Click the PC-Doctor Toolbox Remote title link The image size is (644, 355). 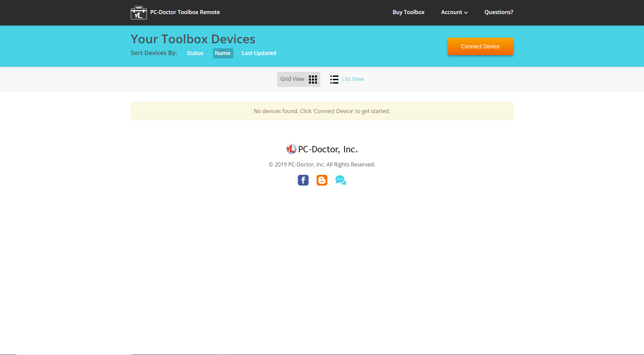[x=185, y=12]
